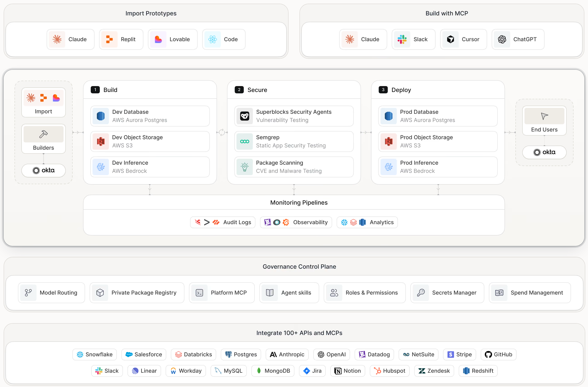Choose the Postgres integration chip
Screen dimensions: 588x387
241,354
